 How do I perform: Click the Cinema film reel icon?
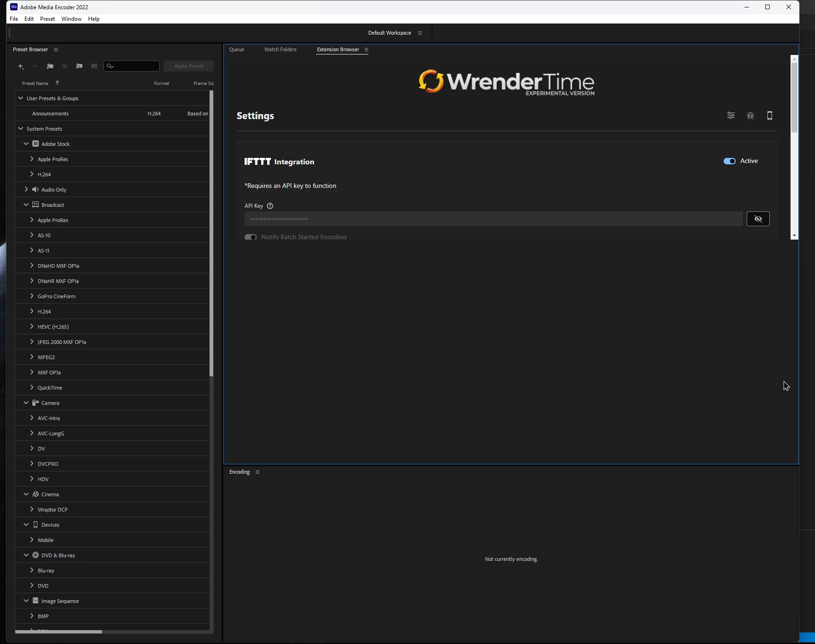pyautogui.click(x=36, y=494)
